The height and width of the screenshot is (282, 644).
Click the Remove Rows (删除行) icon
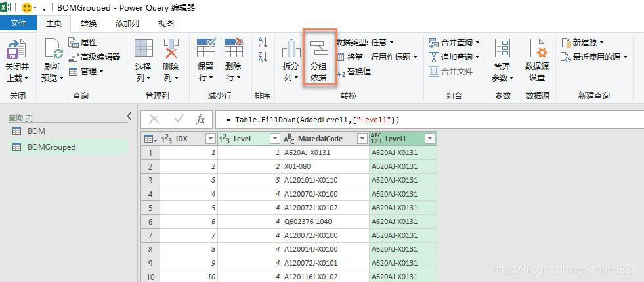pos(233,48)
